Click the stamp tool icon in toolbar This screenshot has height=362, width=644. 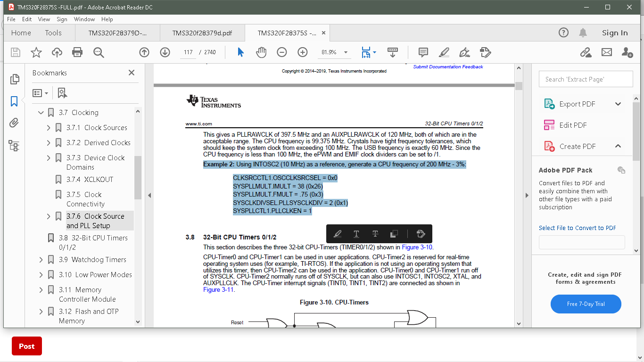tap(485, 52)
